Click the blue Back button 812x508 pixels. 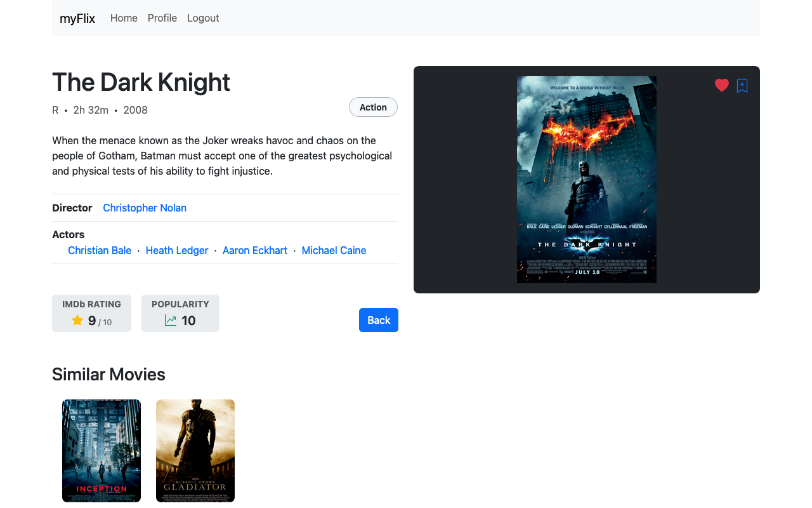[379, 320]
